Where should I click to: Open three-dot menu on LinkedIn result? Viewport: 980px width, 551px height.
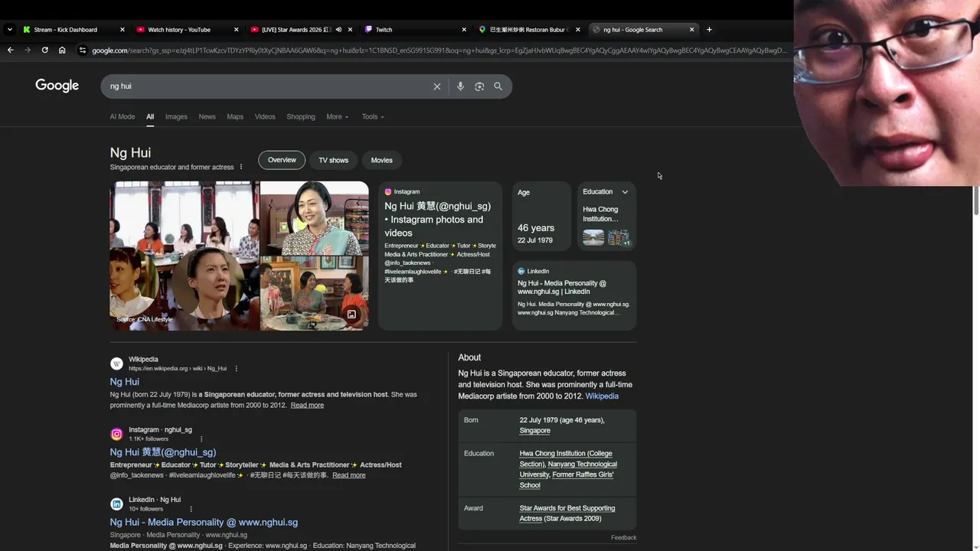(191, 509)
